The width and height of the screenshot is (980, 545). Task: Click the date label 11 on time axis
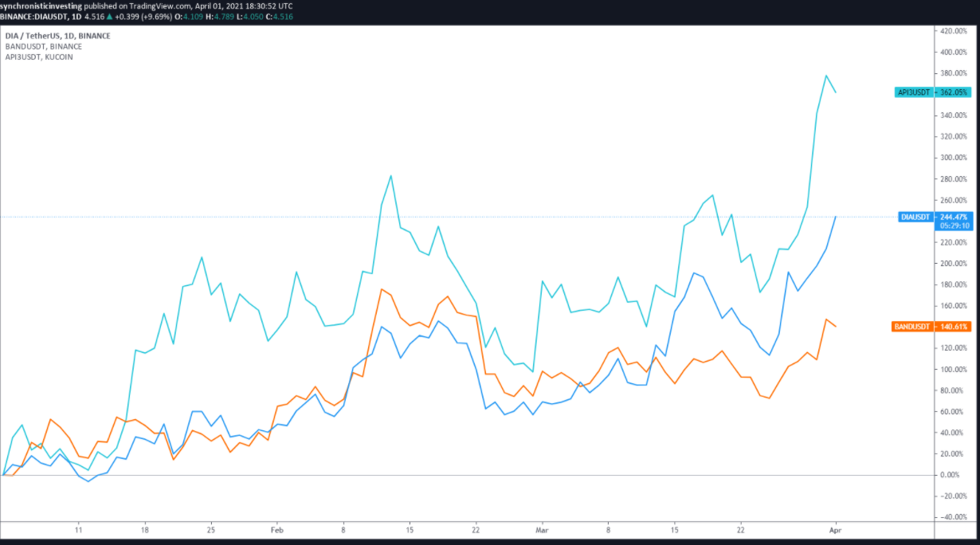(x=78, y=529)
